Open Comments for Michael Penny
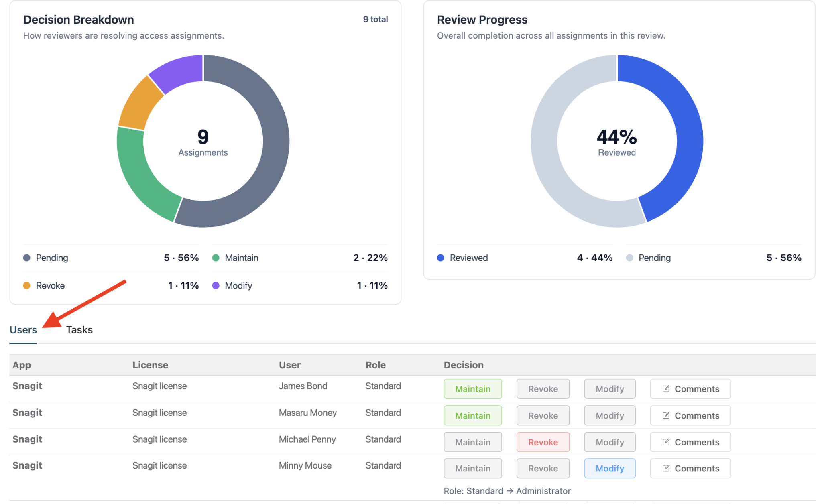822x504 pixels. tap(690, 442)
